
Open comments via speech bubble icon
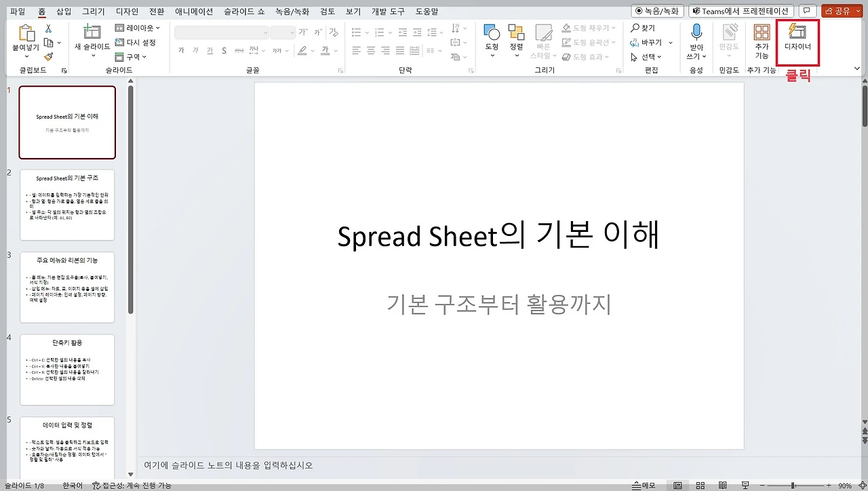pos(808,11)
